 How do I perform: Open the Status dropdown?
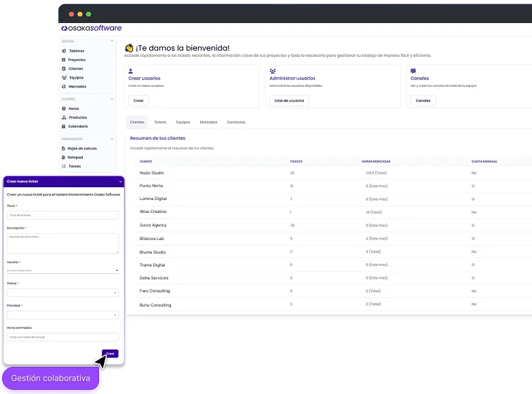pos(62,293)
